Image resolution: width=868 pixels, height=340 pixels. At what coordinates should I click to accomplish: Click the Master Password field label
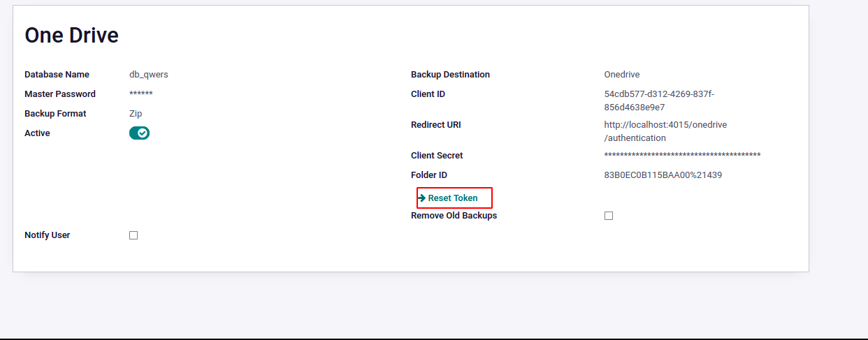point(60,94)
